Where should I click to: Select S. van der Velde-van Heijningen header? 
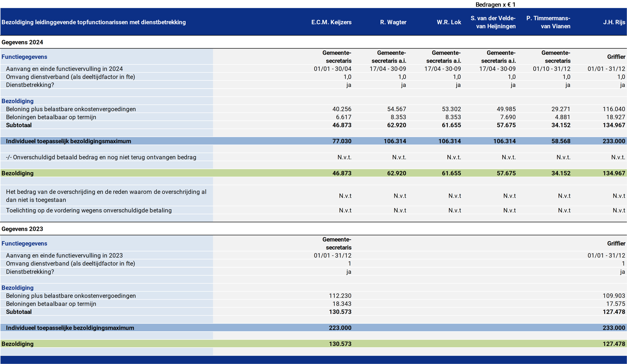[x=493, y=22]
